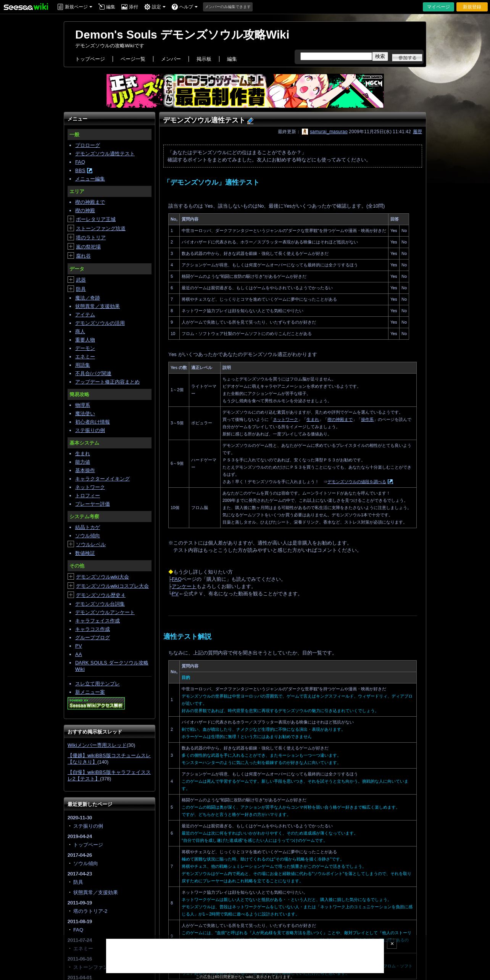Image resolution: width=490 pixels, height=980 pixels.
Task: Open the ページ一覧 nav tab
Action: tap(133, 59)
